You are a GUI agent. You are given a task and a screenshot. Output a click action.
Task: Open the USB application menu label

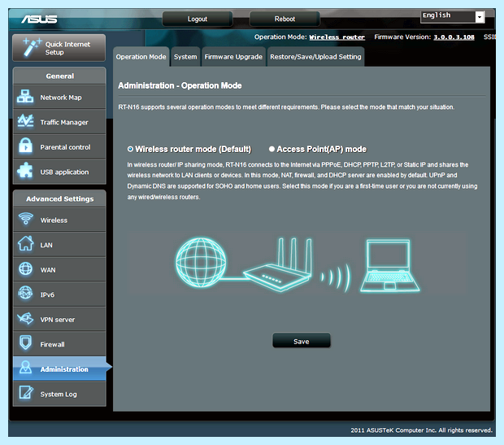coord(64,172)
